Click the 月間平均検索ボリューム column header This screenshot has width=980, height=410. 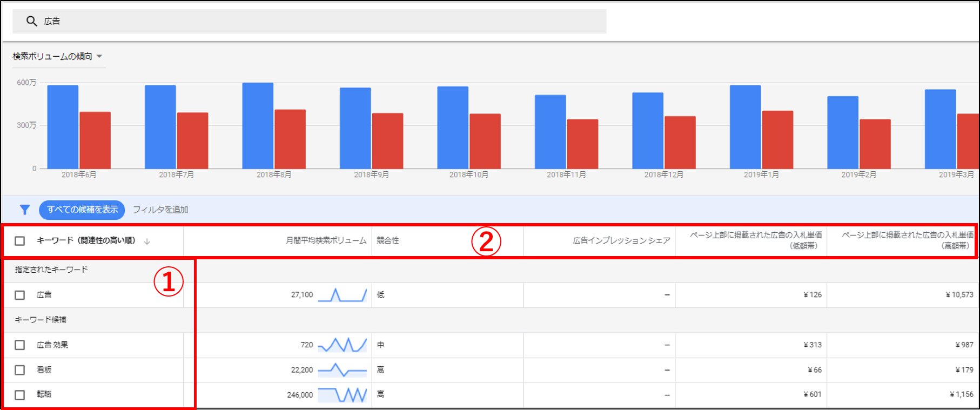[x=326, y=240]
